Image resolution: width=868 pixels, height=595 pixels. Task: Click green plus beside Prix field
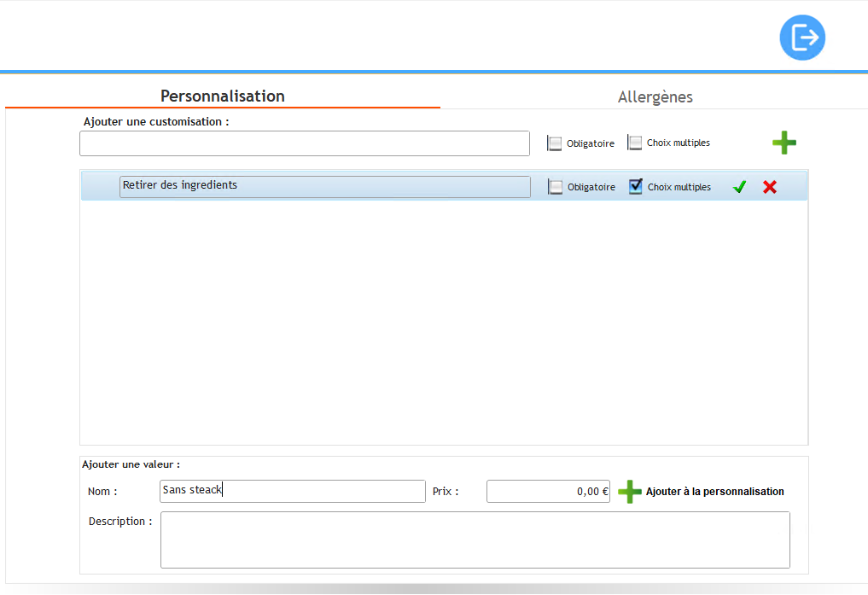(630, 492)
